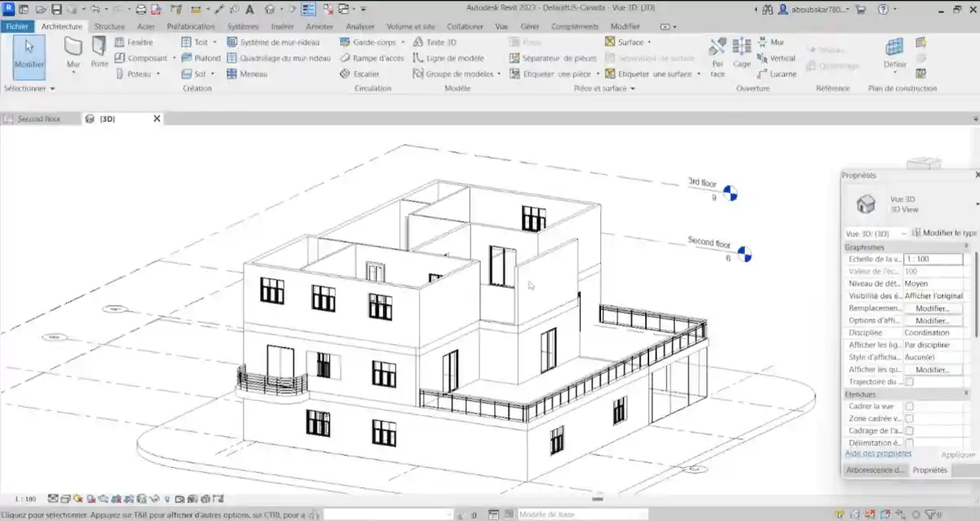This screenshot has height=521, width=980.
Task: Switch to the Annoter ribbon tab
Action: [x=319, y=26]
